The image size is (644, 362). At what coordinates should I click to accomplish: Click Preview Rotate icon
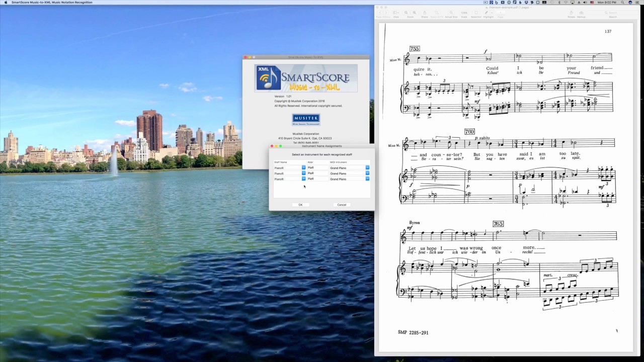pyautogui.click(x=571, y=13)
